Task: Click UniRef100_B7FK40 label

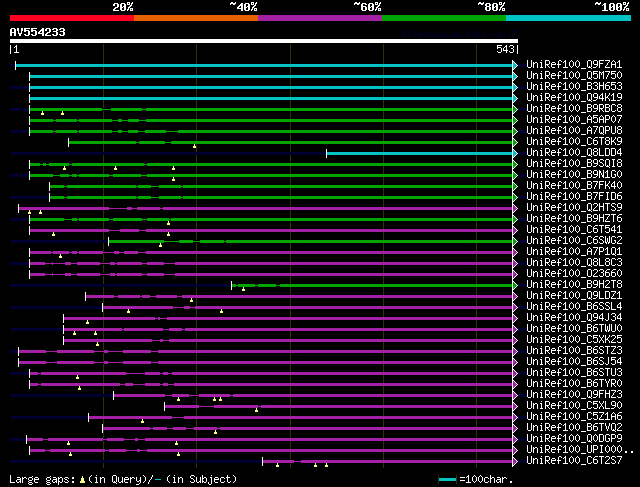Action: pos(574,186)
